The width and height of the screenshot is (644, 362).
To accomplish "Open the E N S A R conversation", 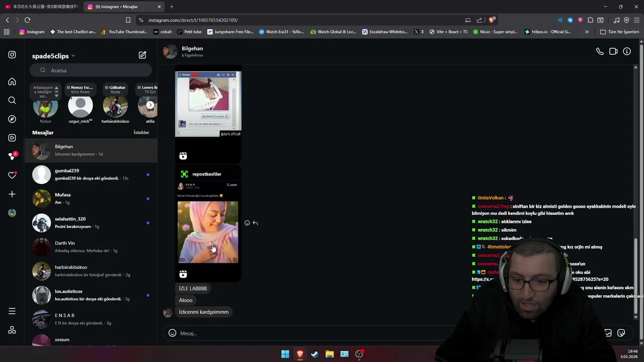I will 91,319.
